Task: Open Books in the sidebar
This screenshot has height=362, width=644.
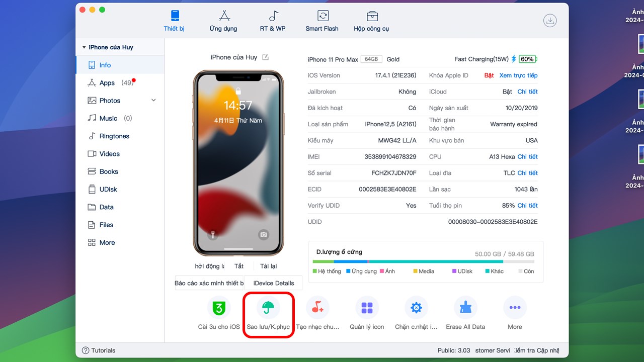Action: click(x=120, y=171)
